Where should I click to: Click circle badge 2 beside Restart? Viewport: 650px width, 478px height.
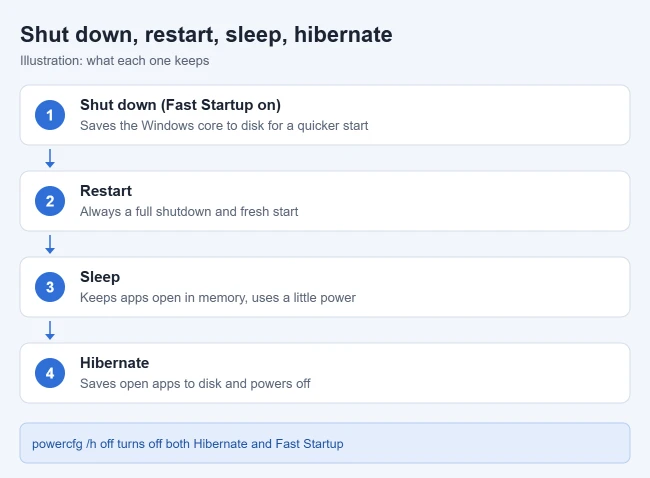[50, 201]
